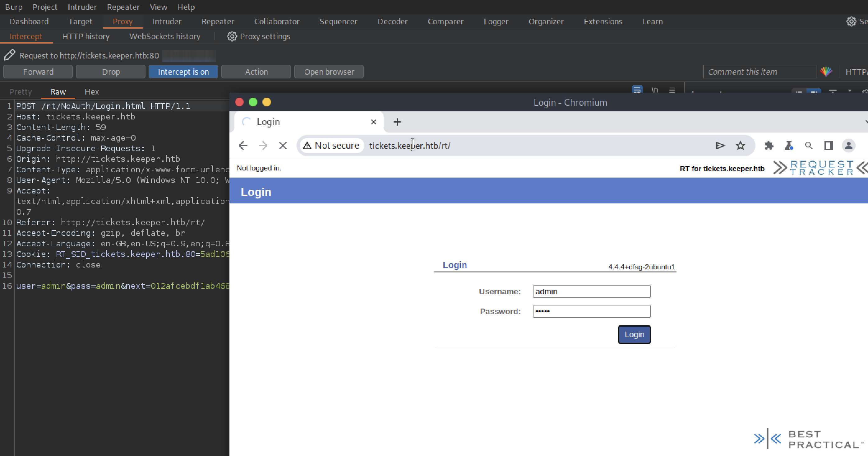
Task: Open a new Chromium tab
Action: [397, 122]
